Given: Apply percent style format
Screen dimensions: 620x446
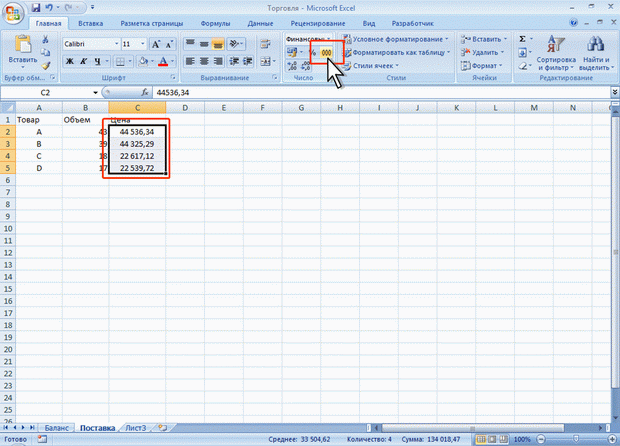Looking at the screenshot, I should (312, 52).
